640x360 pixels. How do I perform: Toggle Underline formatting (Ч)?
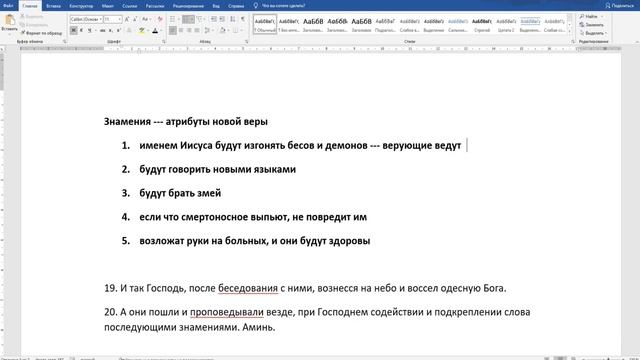coord(89,31)
